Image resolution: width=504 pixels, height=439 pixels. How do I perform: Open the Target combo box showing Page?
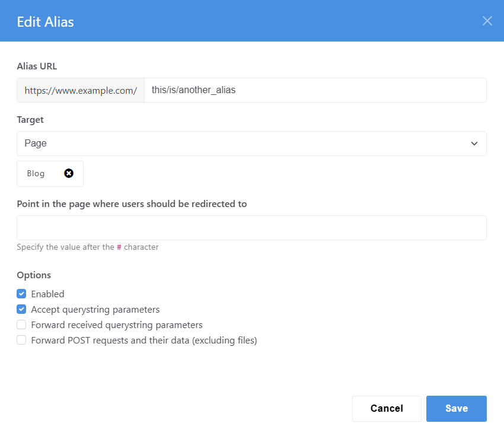point(251,144)
